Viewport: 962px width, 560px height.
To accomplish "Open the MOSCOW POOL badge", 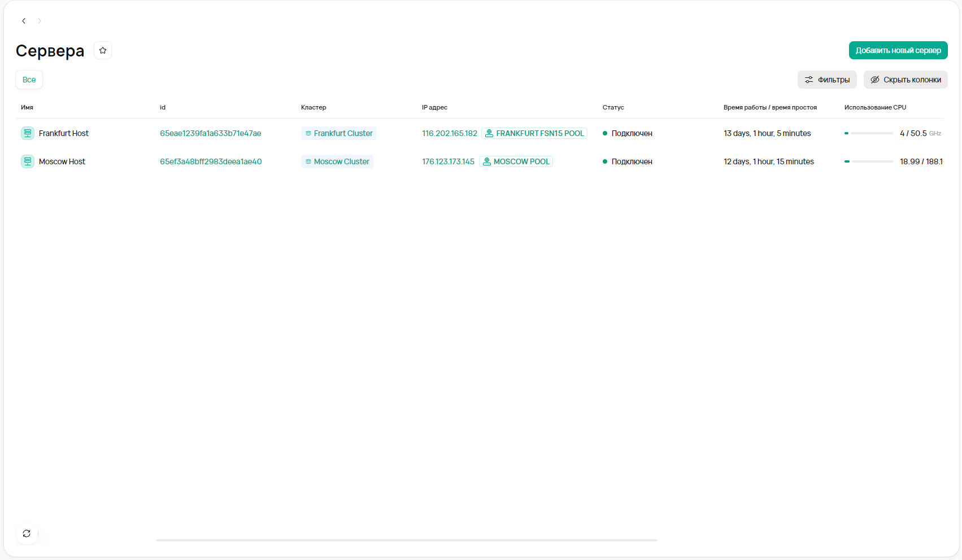I will point(516,161).
